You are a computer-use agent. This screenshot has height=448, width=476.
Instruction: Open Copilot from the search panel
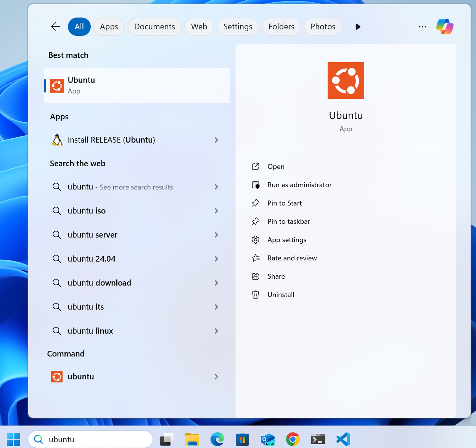tap(445, 26)
